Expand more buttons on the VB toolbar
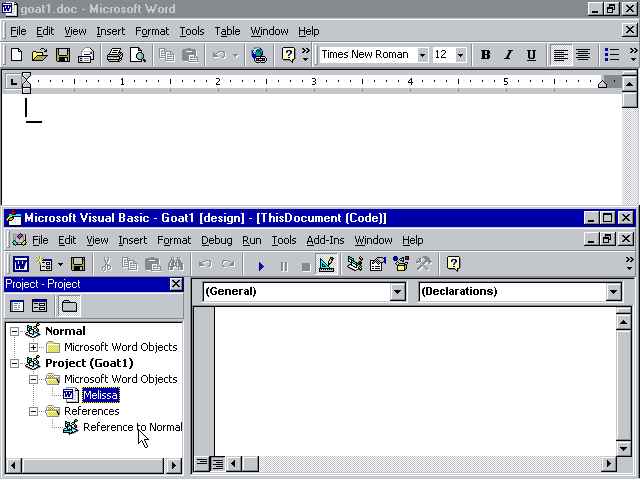640x480 pixels. pyautogui.click(x=630, y=264)
